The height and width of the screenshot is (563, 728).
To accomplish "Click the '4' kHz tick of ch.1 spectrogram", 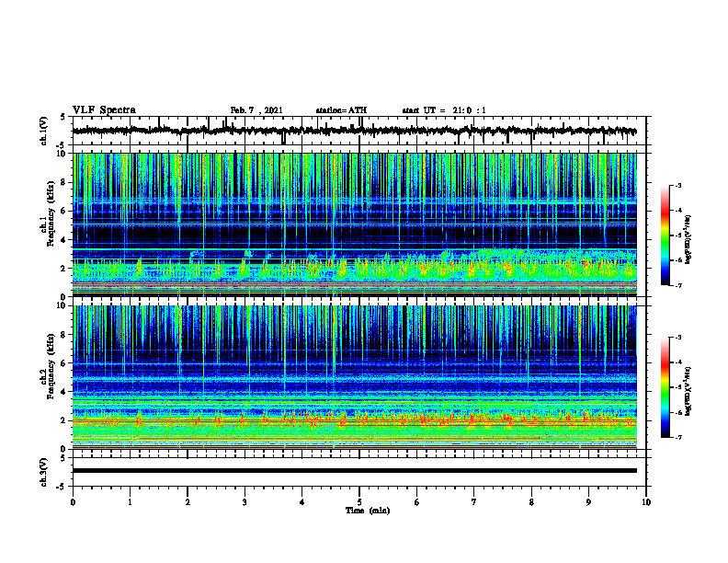I will (63, 240).
